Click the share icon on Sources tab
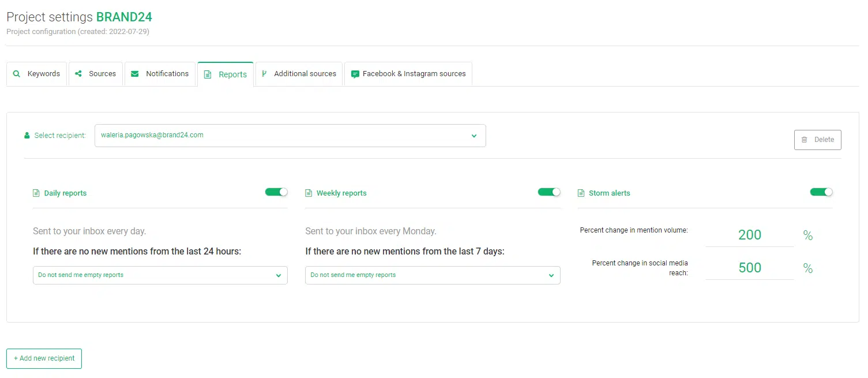Viewport: 868px width, 378px height. pos(78,74)
